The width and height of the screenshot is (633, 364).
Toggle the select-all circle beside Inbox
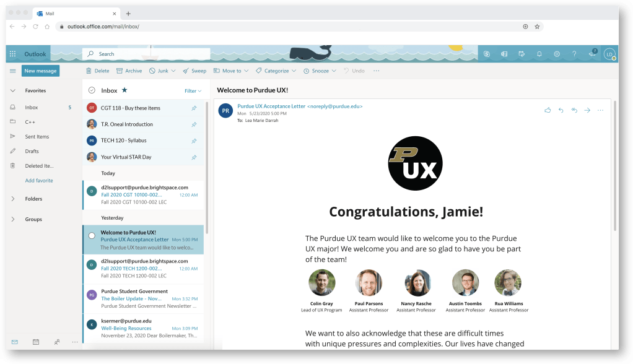coord(92,90)
